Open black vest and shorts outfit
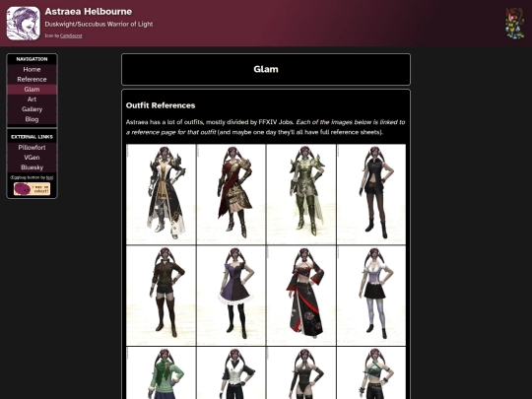Image resolution: width=532 pixels, height=399 pixels. point(371,194)
